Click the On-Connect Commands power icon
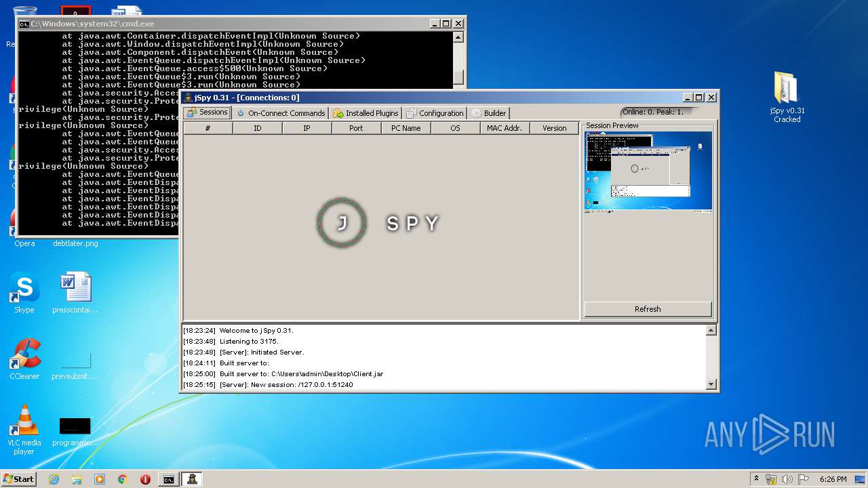Screen dimensions: 868x488 pos(241,113)
